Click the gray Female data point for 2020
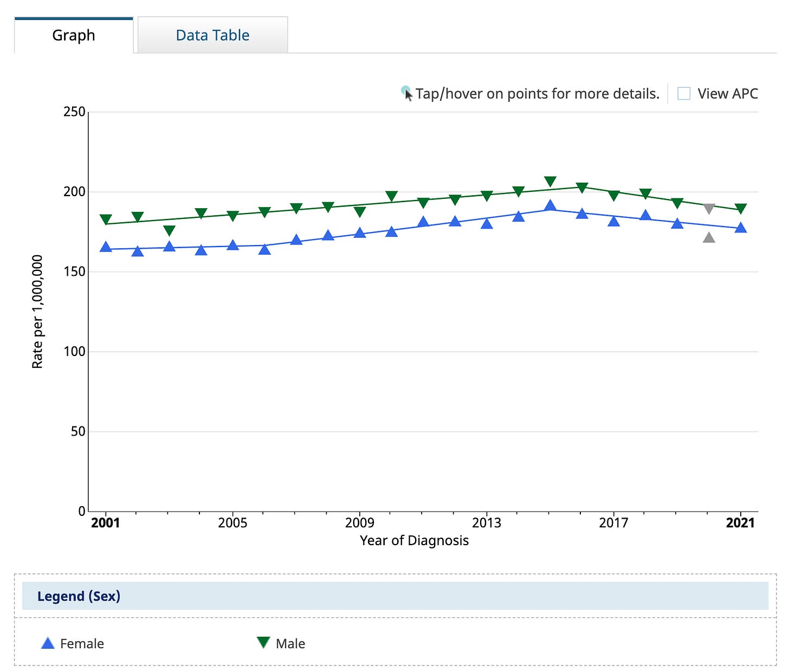 [x=709, y=237]
